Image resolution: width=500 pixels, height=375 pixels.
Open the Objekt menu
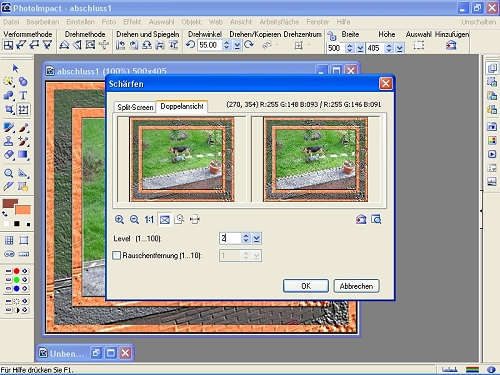pos(191,22)
